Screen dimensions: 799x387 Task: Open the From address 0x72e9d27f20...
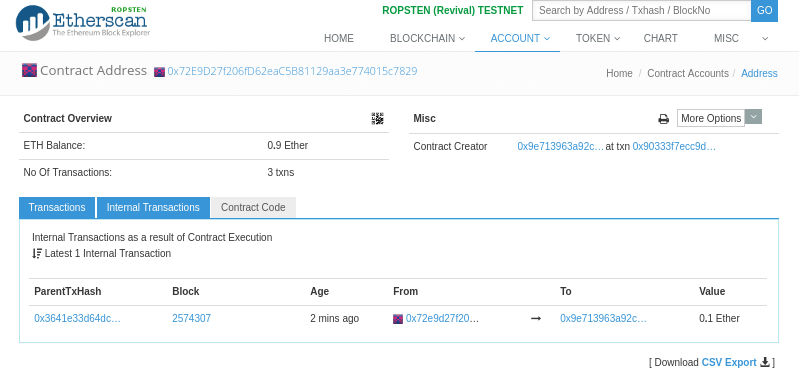click(442, 318)
